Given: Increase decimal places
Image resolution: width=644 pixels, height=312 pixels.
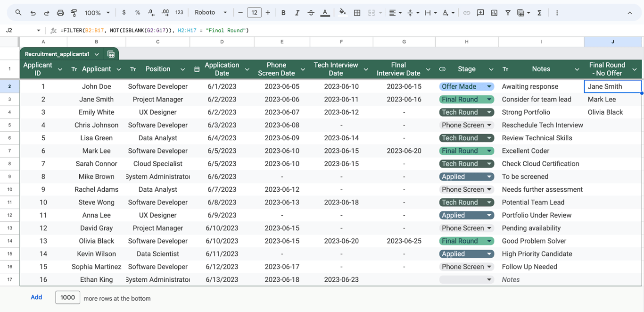Looking at the screenshot, I should [165, 13].
